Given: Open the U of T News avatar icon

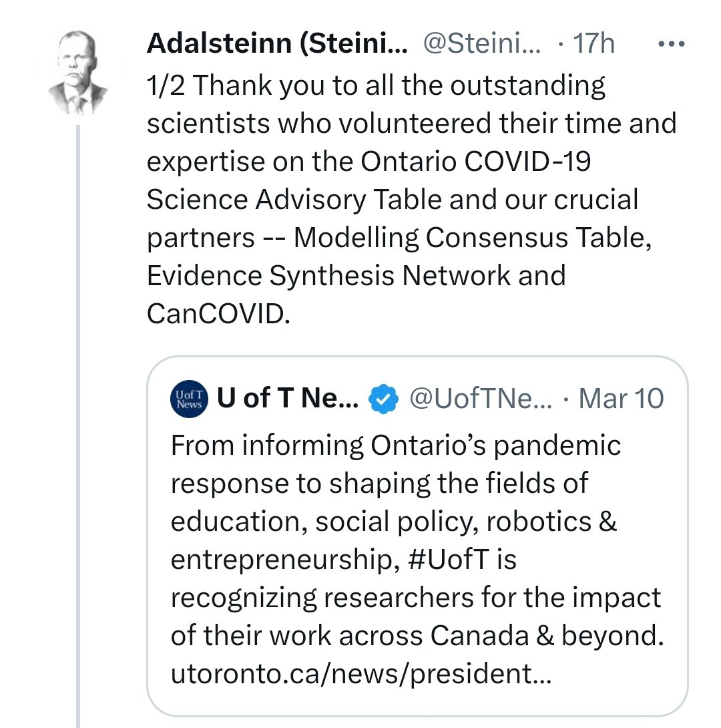Looking at the screenshot, I should point(189,399).
